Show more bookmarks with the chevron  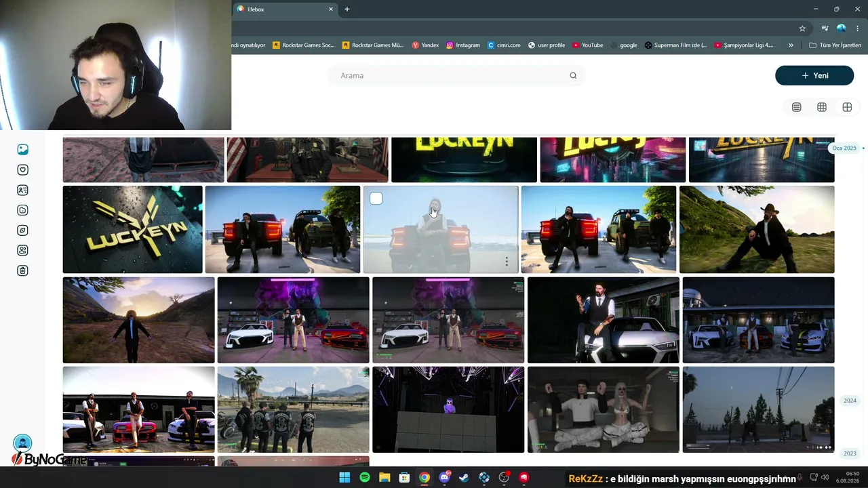(x=791, y=45)
